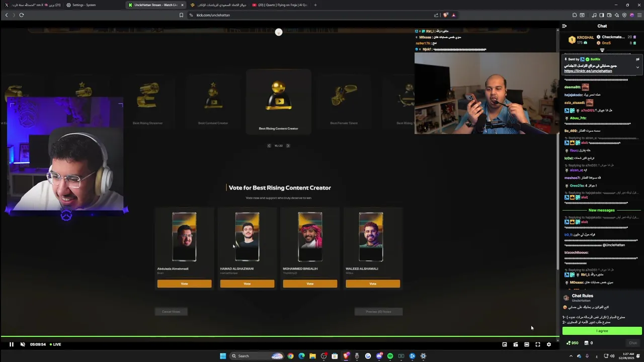The width and height of the screenshot is (644, 362).
Task: Click Waleed Alshamali nominee photo
Action: [371, 237]
